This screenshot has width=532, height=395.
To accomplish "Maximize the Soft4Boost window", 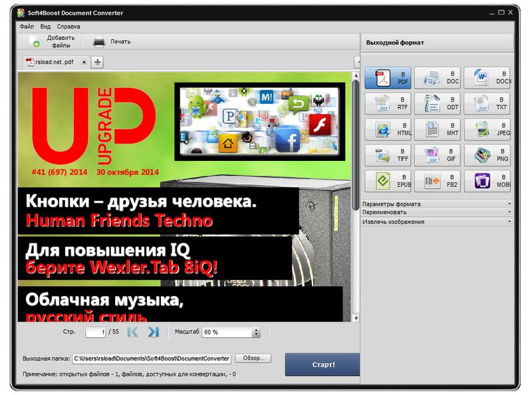I will [x=501, y=13].
